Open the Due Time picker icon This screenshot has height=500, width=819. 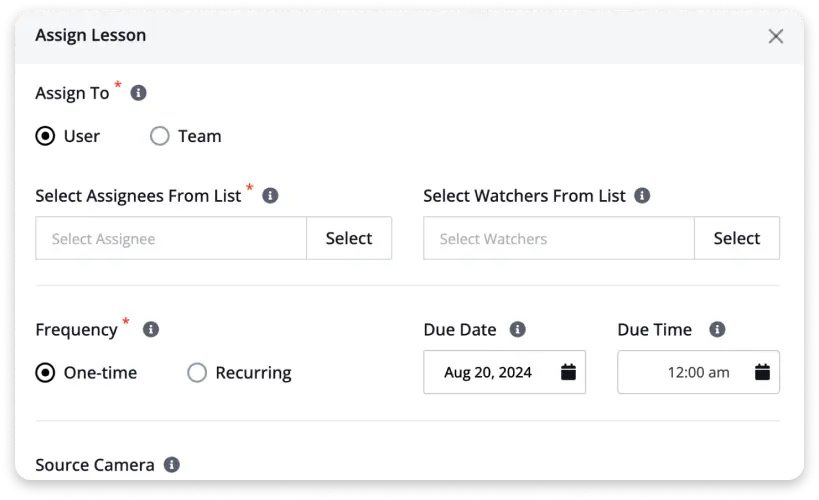pos(762,372)
